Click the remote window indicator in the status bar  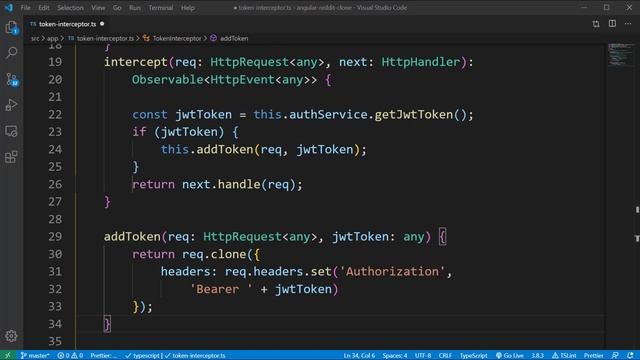(x=7, y=356)
